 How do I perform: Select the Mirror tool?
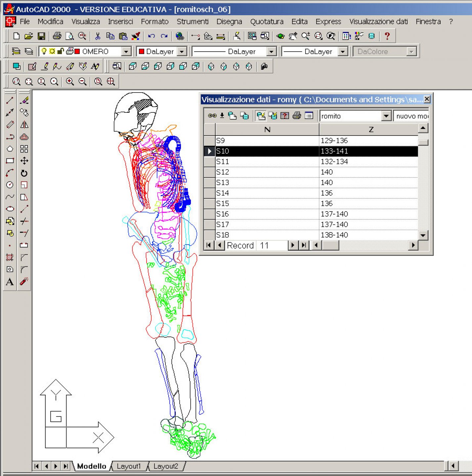pyautogui.click(x=24, y=125)
